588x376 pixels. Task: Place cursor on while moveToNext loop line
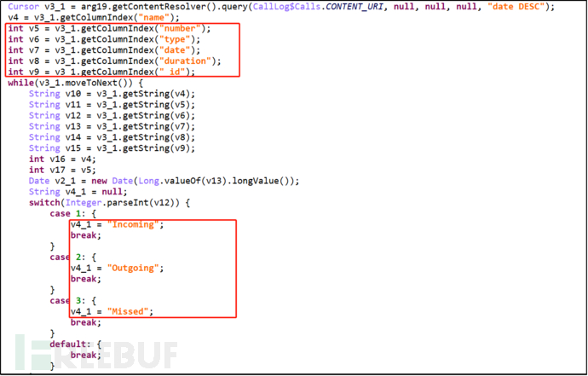[x=75, y=83]
